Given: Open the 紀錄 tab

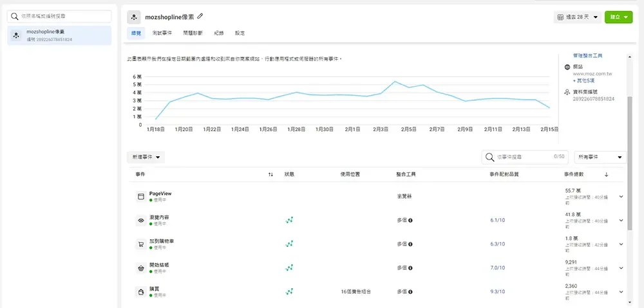Looking at the screenshot, I should click(218, 33).
